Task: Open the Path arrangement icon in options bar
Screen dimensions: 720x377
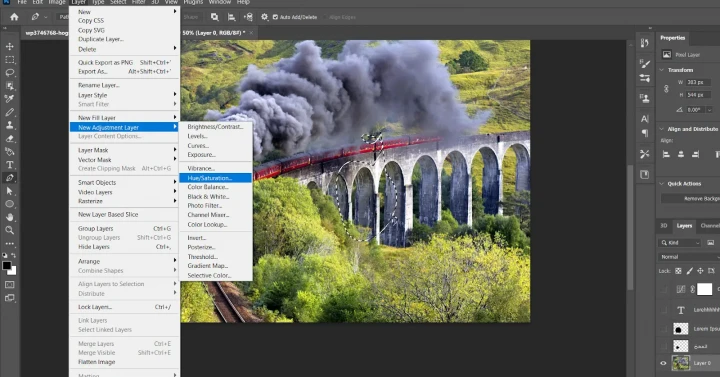Action: 248,17
